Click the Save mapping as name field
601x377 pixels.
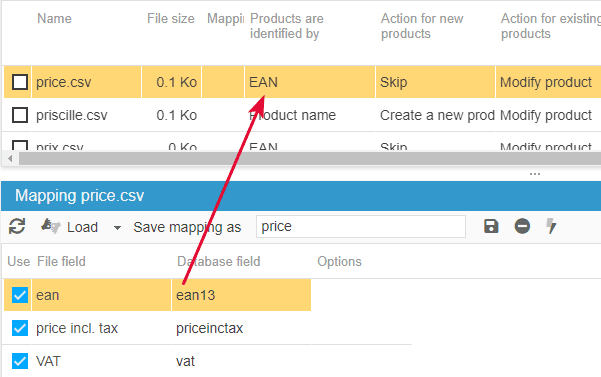click(x=361, y=226)
